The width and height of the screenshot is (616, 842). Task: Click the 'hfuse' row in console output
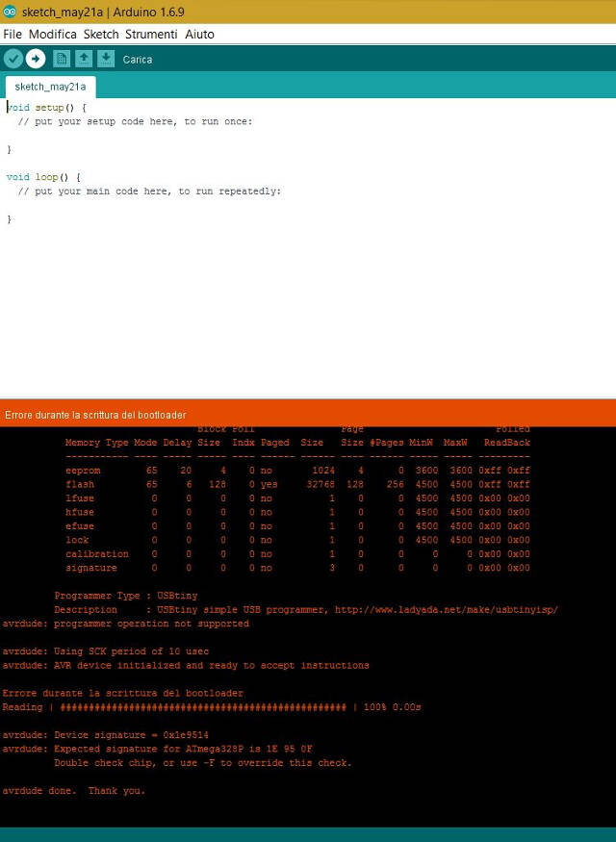[x=297, y=512]
